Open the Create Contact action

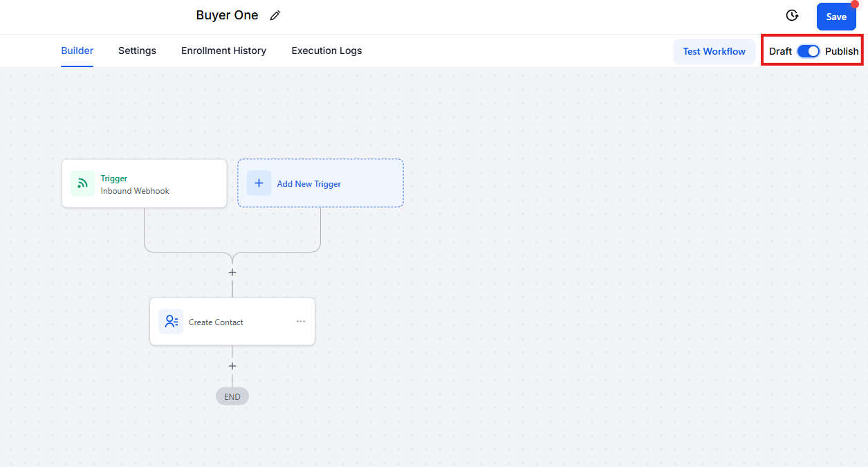pos(232,322)
